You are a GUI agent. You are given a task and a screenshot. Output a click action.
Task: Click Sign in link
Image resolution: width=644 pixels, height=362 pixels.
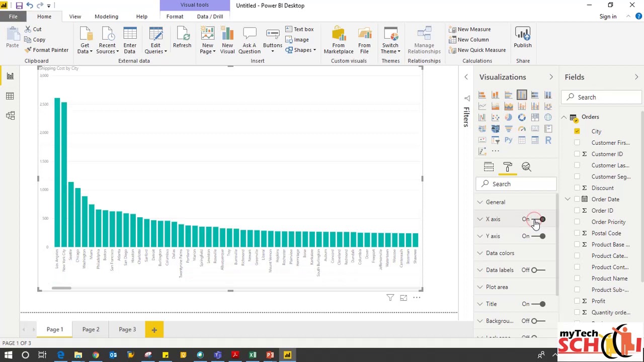(x=608, y=17)
